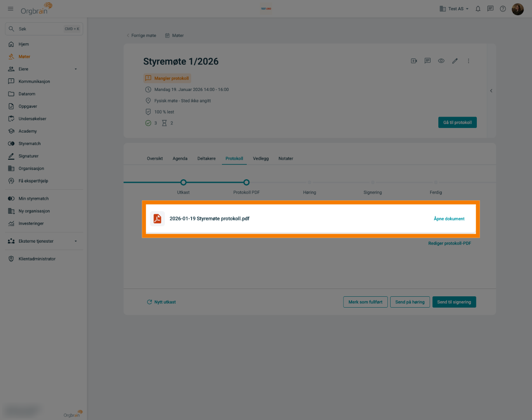Click Send til signering button
Image resolution: width=532 pixels, height=420 pixels.
pos(454,302)
